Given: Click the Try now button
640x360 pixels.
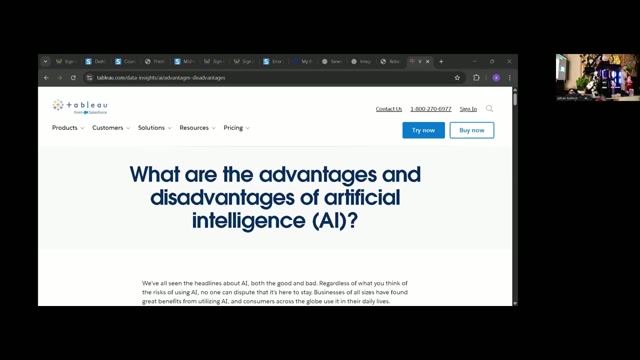Looking at the screenshot, I should 423,130.
